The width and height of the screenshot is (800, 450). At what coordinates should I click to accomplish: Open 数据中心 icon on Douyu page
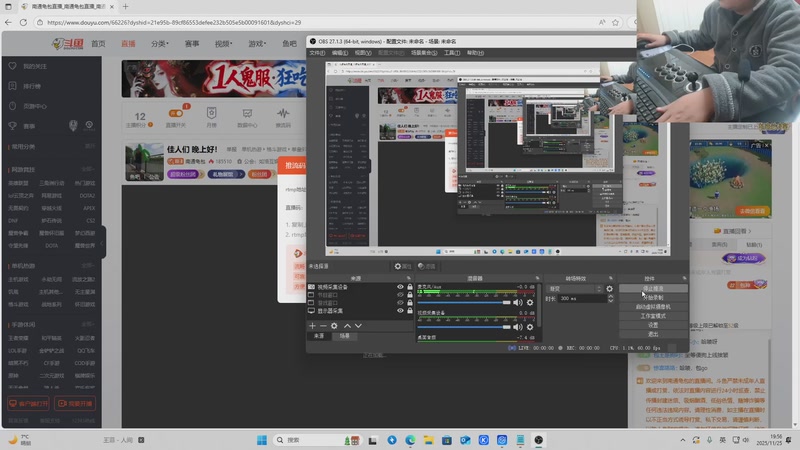tap(247, 117)
